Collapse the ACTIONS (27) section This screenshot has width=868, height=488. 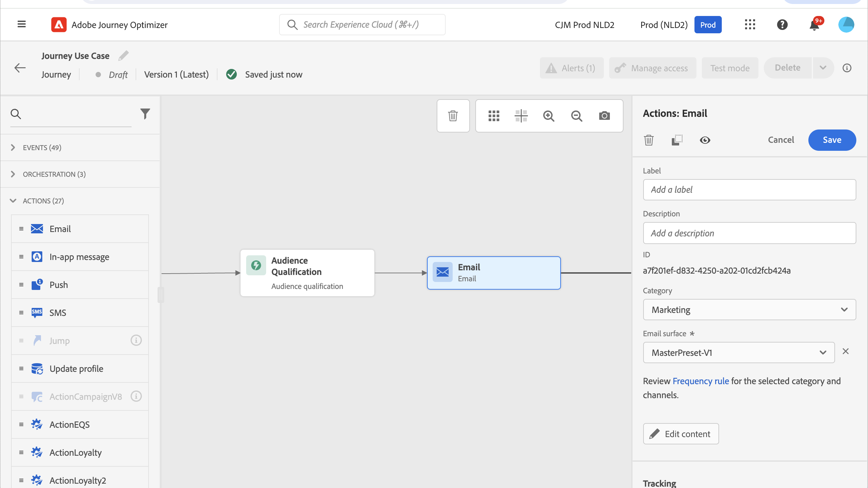point(43,201)
